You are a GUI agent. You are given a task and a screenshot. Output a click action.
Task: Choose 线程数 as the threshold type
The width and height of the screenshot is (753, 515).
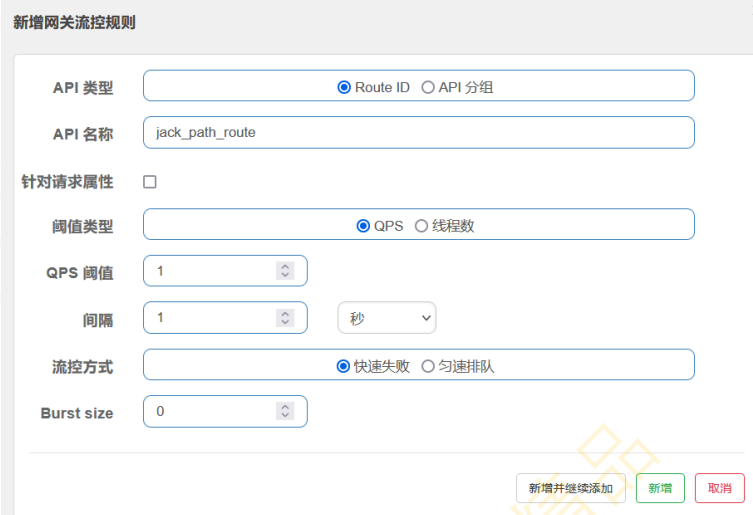421,226
